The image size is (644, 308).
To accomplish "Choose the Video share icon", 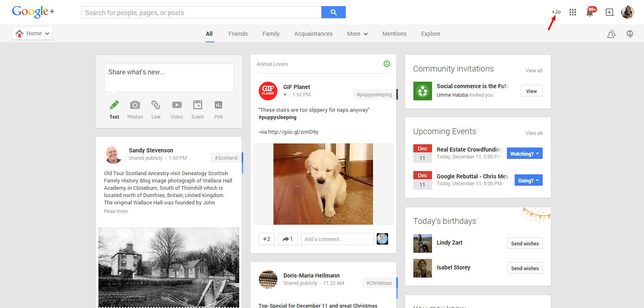I will tap(177, 105).
